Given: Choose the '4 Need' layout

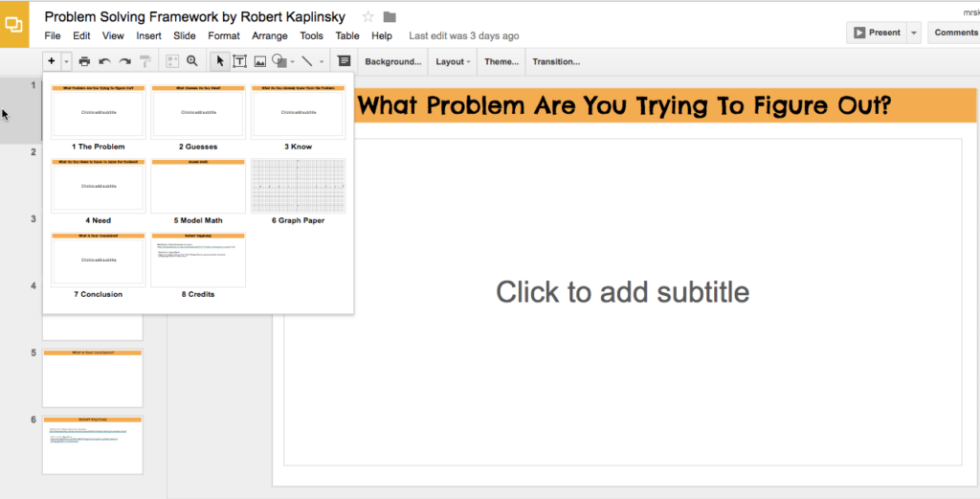Looking at the screenshot, I should click(99, 192).
